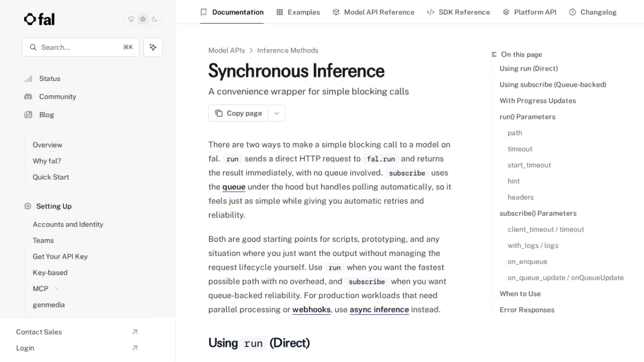This screenshot has height=362, width=644.
Task: Open Accounts and Identity page
Action: click(x=68, y=224)
